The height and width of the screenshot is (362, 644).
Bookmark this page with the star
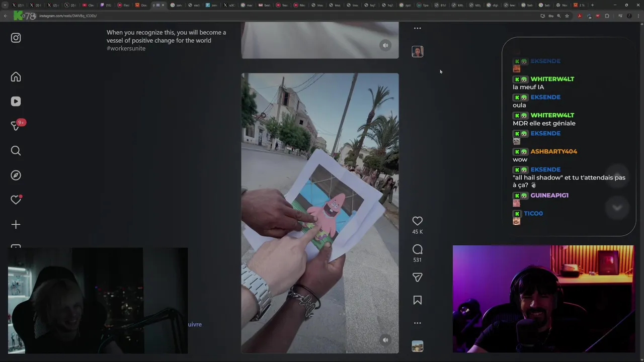point(567,16)
